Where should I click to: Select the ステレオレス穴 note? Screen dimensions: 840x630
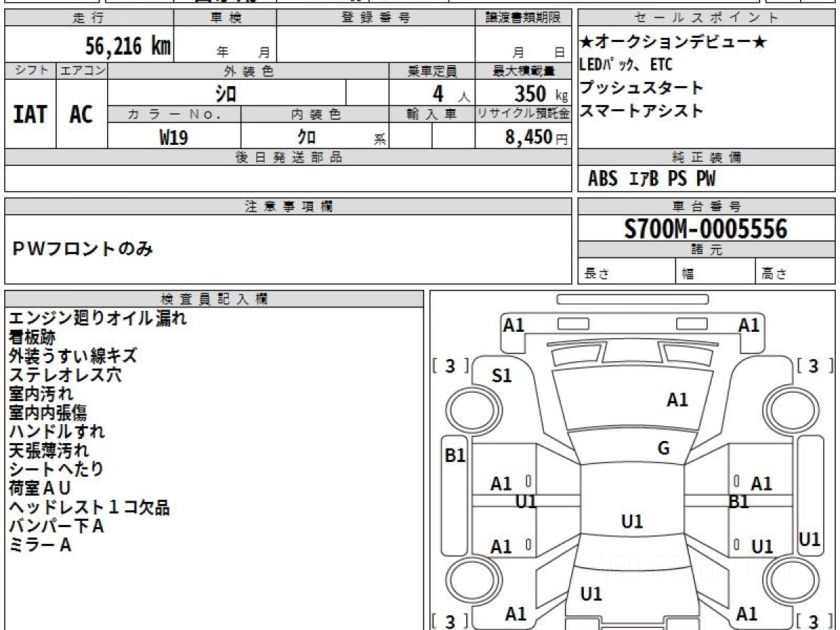65,374
